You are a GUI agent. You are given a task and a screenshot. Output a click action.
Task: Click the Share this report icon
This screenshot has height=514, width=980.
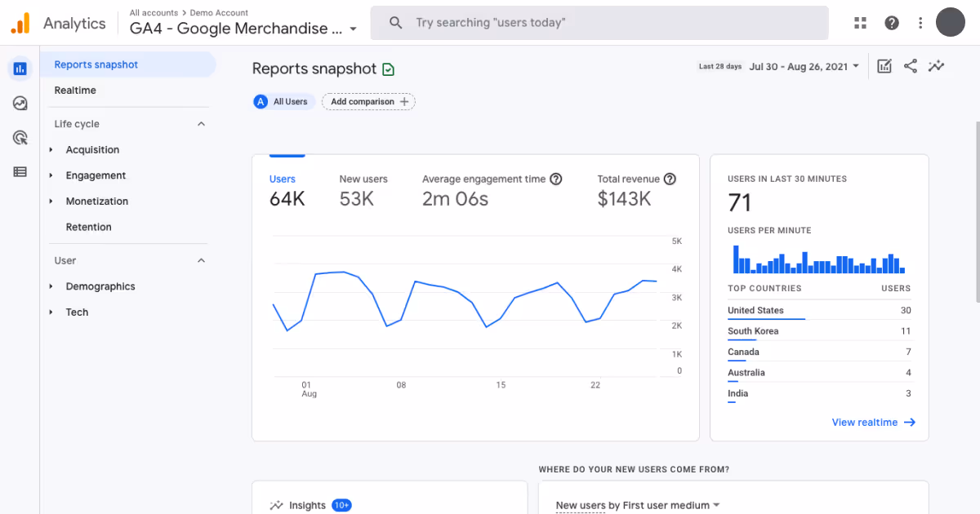coord(911,66)
